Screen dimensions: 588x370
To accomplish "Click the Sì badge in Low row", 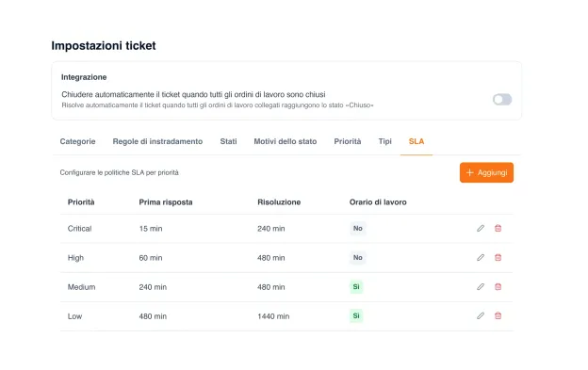I will tap(356, 315).
